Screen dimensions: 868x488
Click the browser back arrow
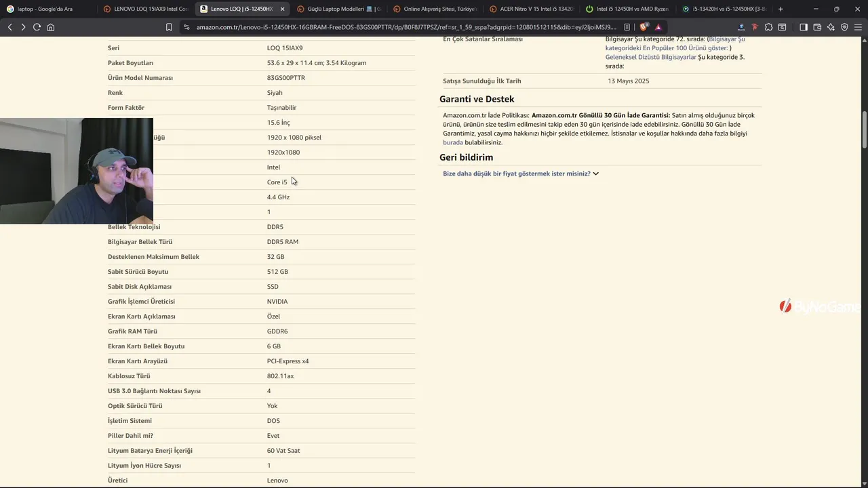(x=9, y=27)
